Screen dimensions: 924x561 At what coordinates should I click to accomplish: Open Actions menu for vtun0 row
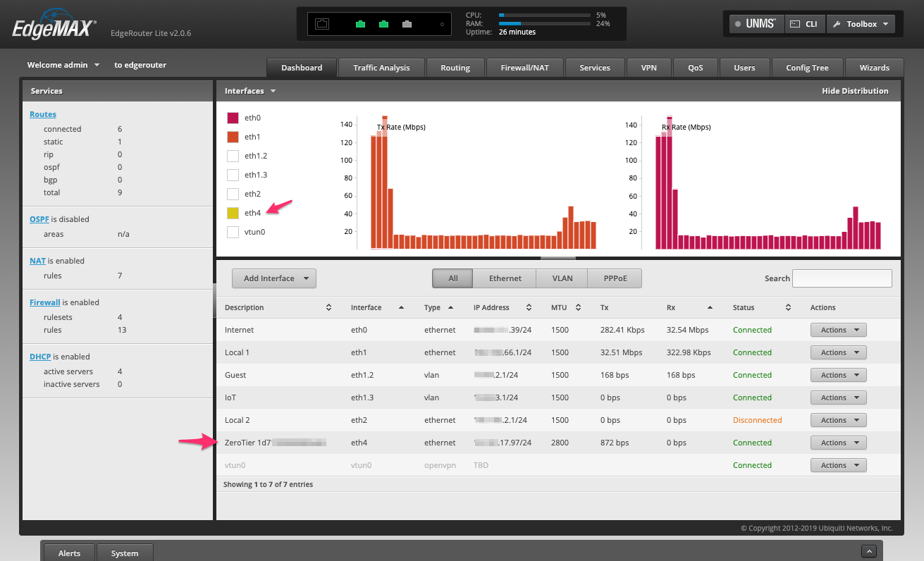pos(838,465)
